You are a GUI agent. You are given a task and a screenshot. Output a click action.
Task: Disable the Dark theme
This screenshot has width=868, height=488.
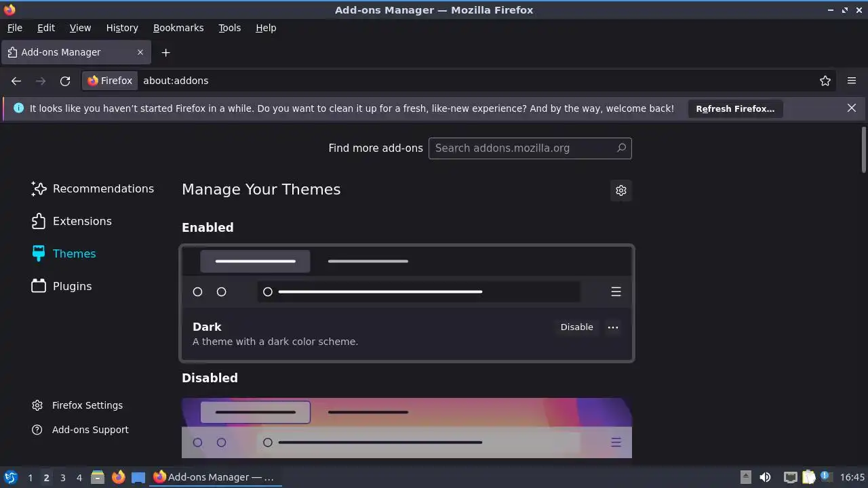576,327
